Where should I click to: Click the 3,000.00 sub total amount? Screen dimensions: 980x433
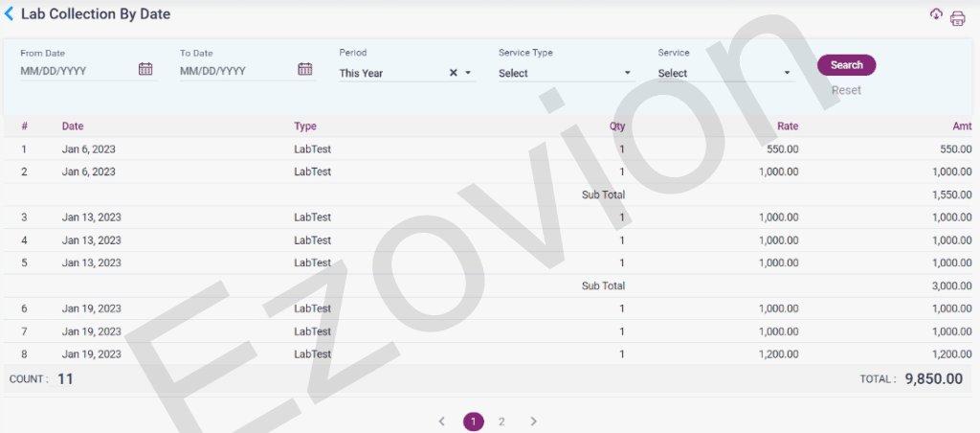[x=952, y=286]
